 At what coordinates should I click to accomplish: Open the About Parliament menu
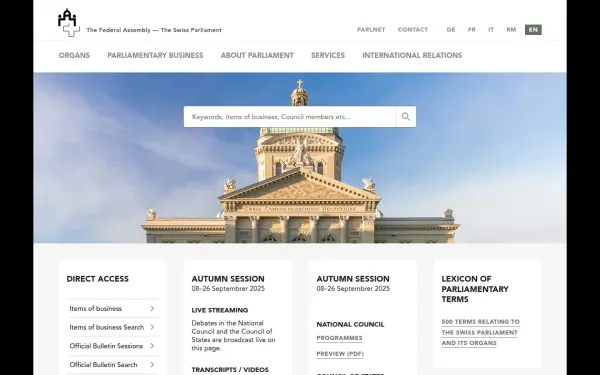(x=257, y=55)
